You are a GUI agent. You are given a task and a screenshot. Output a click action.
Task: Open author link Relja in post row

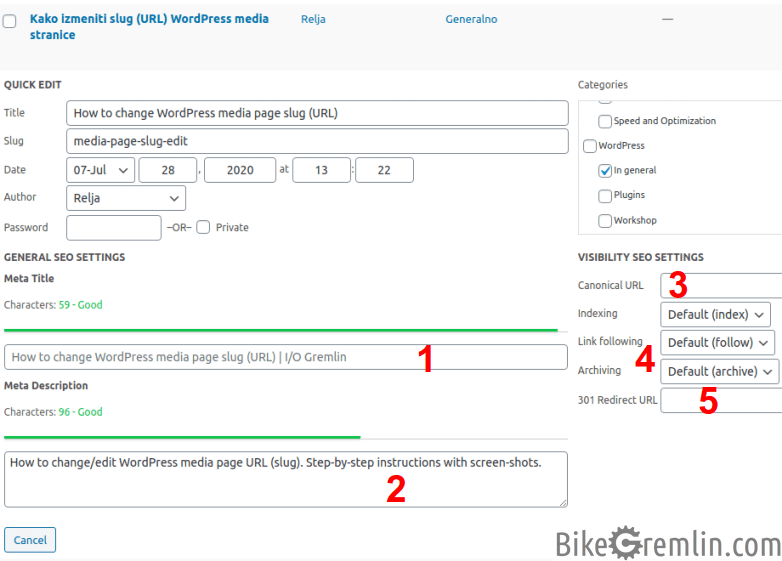(313, 19)
